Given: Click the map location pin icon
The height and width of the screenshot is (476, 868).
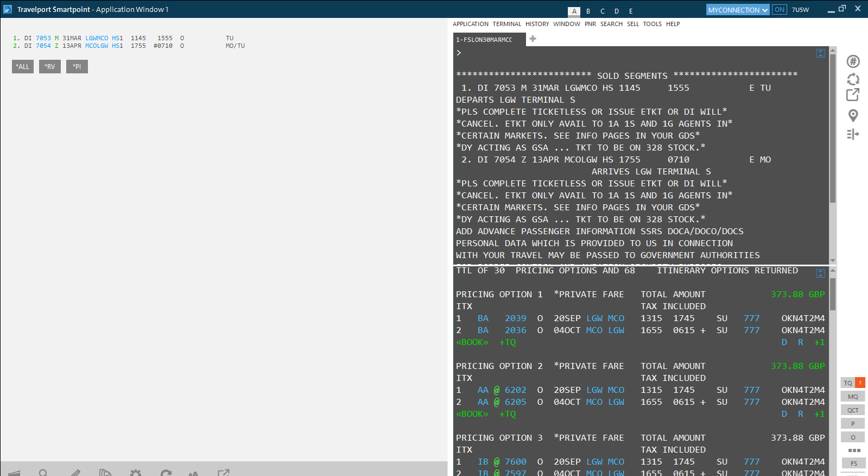Looking at the screenshot, I should tap(853, 115).
